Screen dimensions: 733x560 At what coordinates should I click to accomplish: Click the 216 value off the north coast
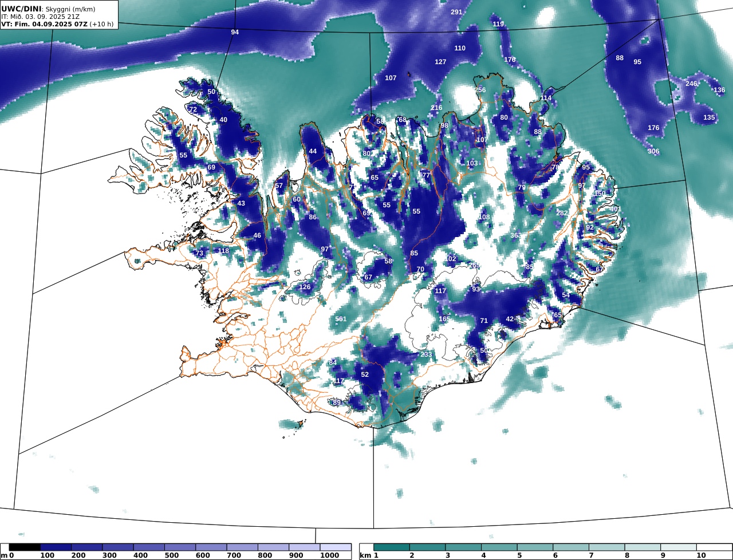pyautogui.click(x=436, y=108)
